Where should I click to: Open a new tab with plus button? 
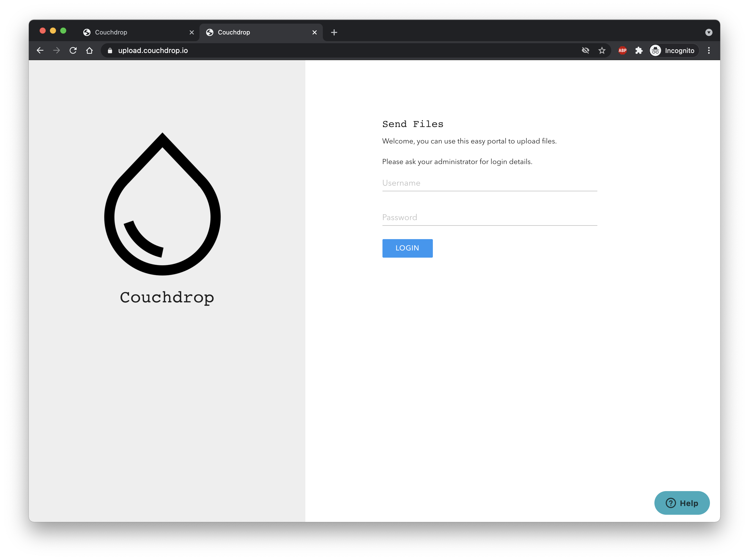(334, 32)
